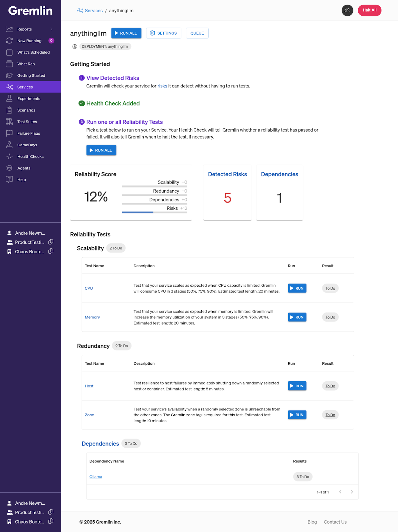The image size is (400, 532).
Task: Click RUN ALL under Reliability Tests step
Action: 101,150
